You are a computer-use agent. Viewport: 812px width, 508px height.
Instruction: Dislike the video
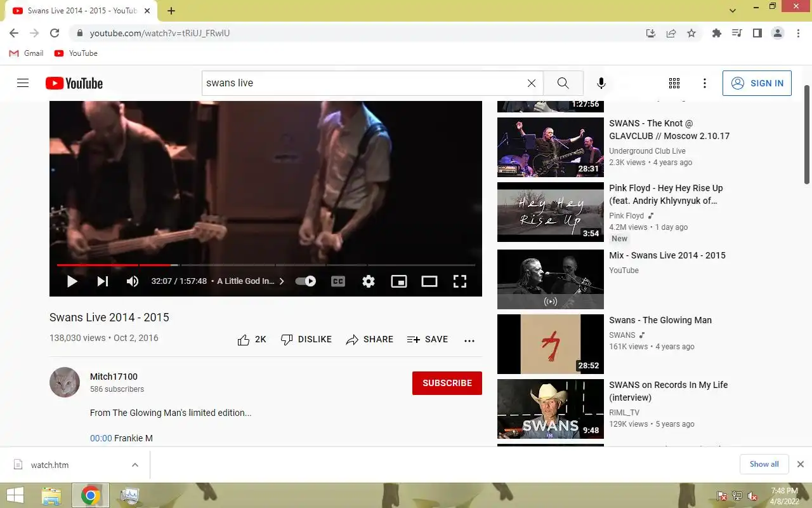pos(306,340)
